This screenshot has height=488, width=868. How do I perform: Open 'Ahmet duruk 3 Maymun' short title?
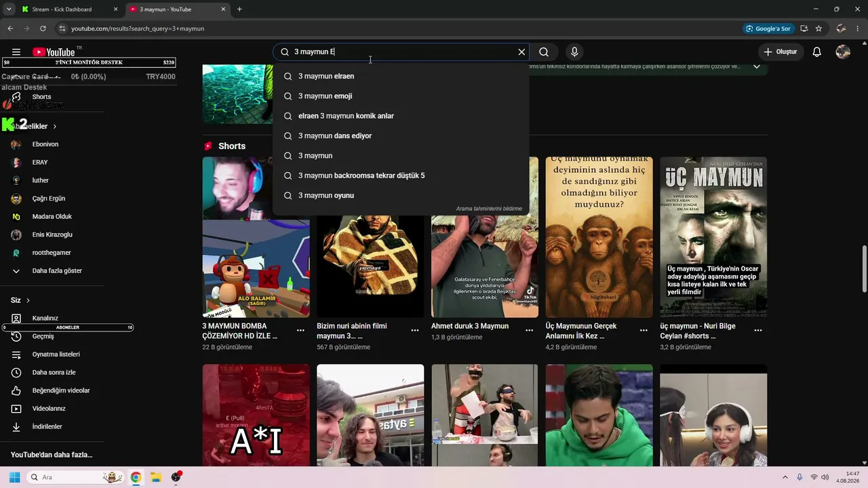coord(470,326)
